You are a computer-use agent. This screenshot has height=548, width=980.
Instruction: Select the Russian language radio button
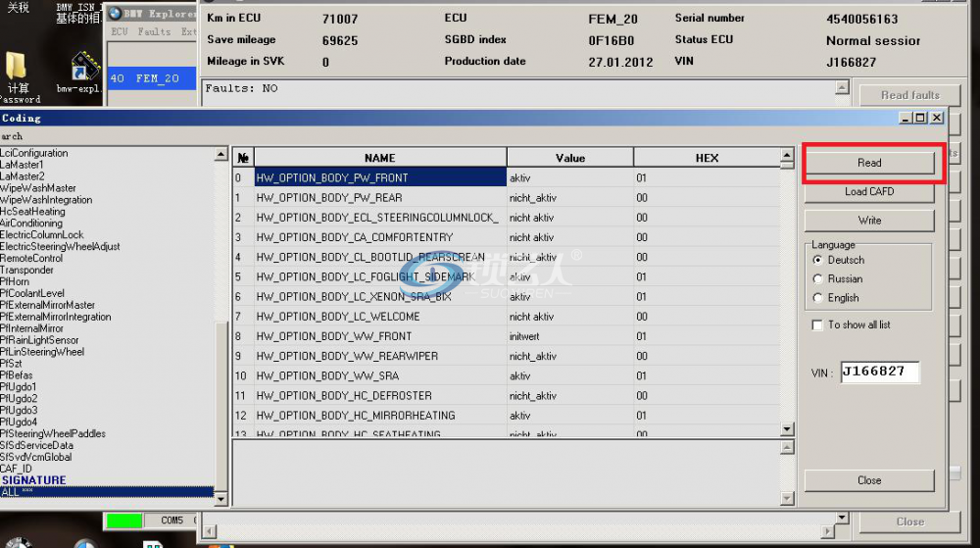point(817,278)
